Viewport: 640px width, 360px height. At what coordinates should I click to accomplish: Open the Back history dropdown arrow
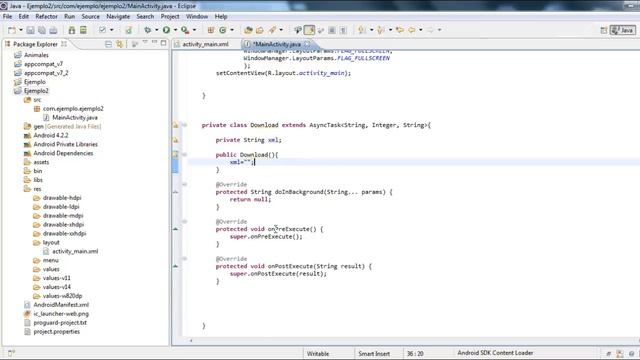(x=420, y=30)
